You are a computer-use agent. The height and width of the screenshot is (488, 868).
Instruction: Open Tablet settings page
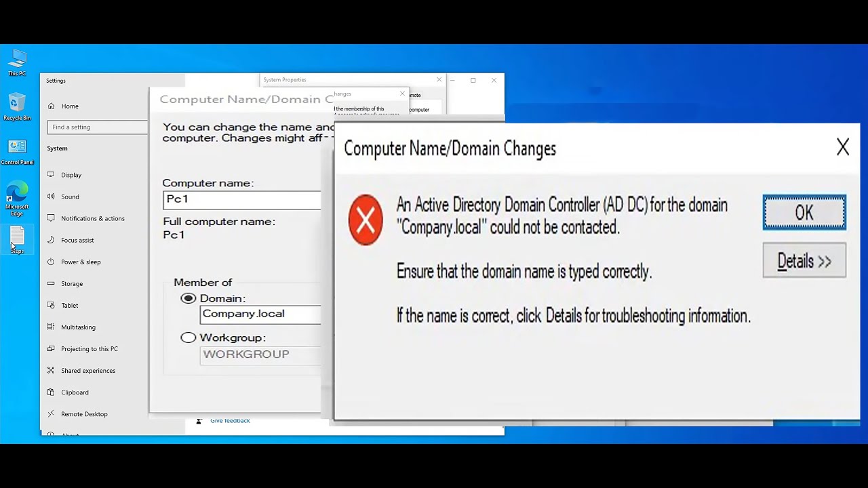pyautogui.click(x=70, y=305)
